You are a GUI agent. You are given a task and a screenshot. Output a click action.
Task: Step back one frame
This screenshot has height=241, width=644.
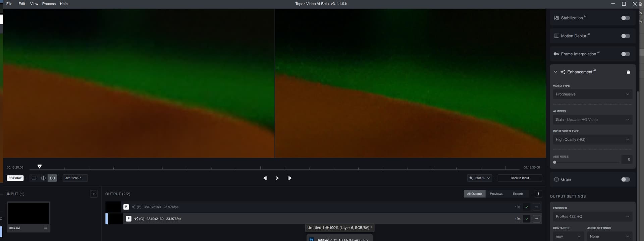(265, 178)
